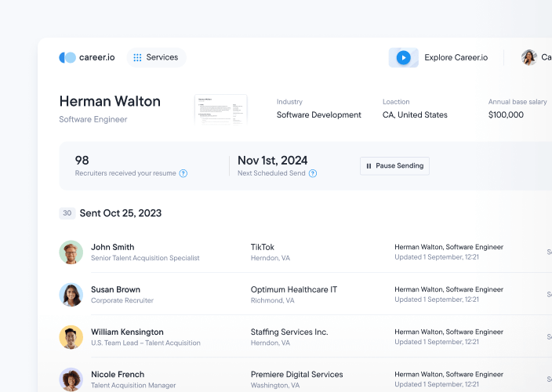Click the Washington, VA location
The height and width of the screenshot is (392, 552).
point(275,385)
